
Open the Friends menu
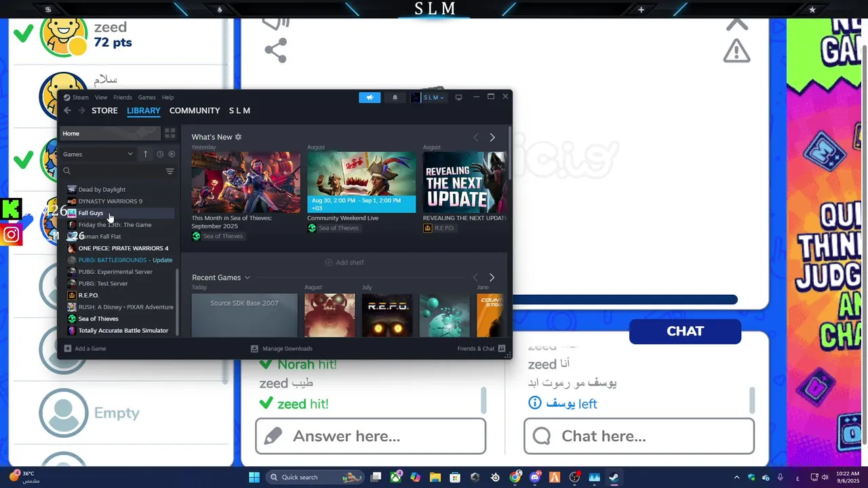pyautogui.click(x=123, y=98)
